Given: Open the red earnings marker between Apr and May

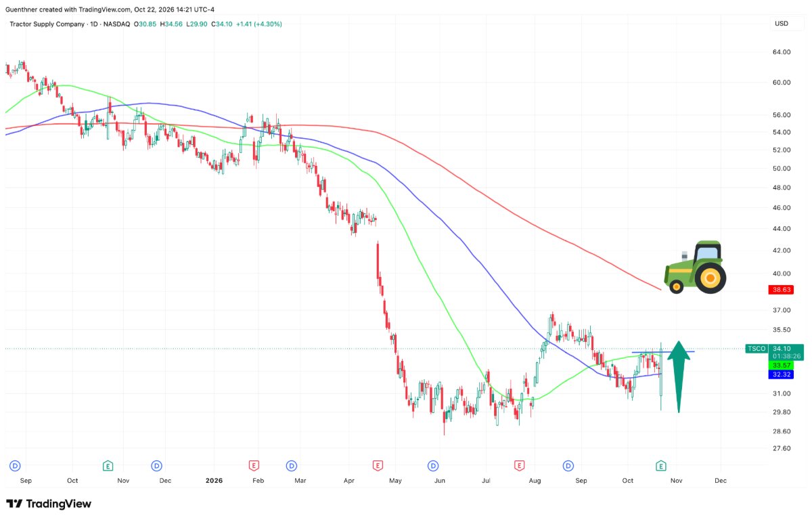Looking at the screenshot, I should click(378, 465).
